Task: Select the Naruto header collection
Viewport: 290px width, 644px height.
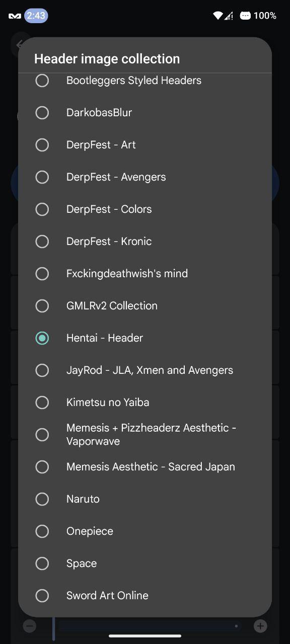Action: click(x=145, y=499)
